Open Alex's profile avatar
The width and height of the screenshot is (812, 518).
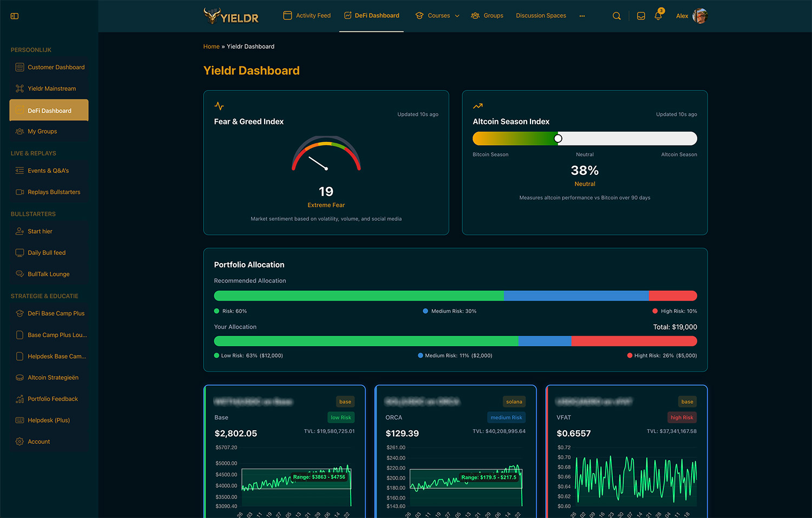[700, 16]
